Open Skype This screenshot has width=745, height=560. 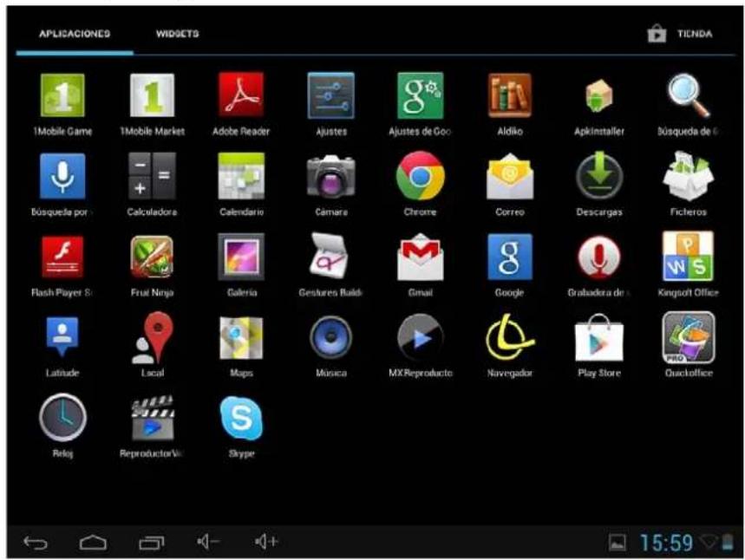[x=241, y=419]
